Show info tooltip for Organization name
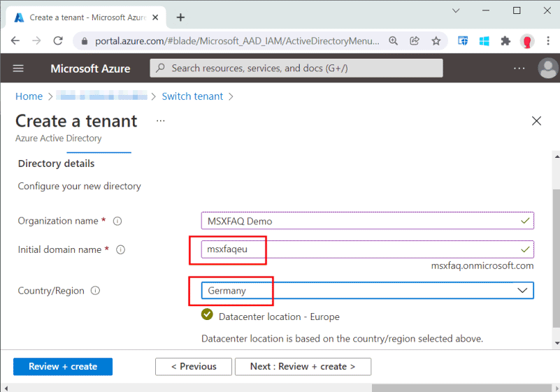Screen dimensions: 560x392 [117, 222]
